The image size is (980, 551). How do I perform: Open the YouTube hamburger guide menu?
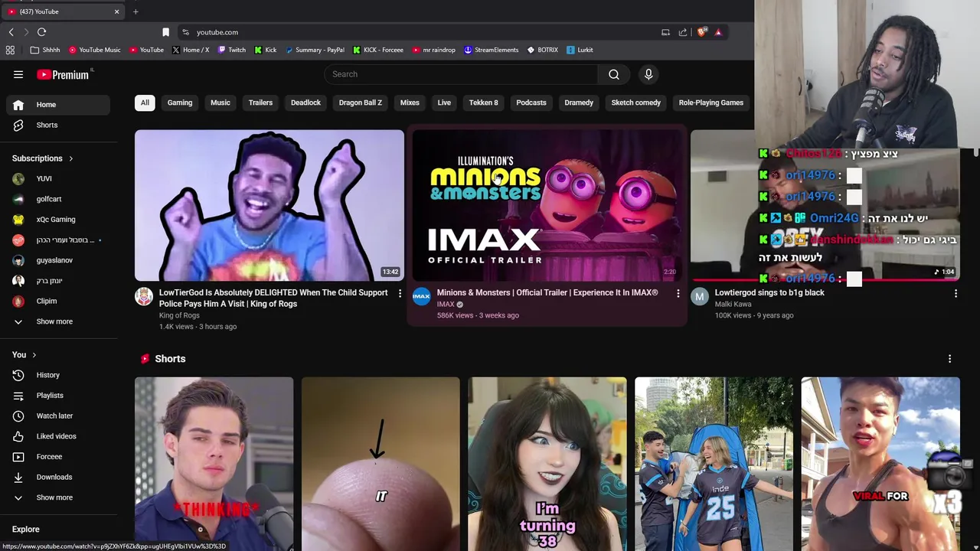tap(18, 74)
